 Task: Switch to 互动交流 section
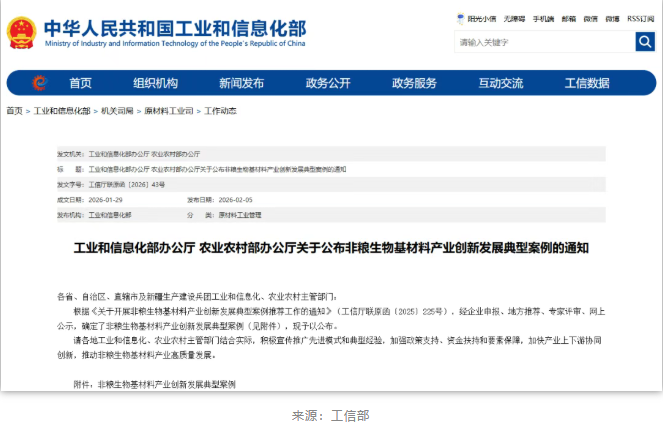[x=500, y=83]
